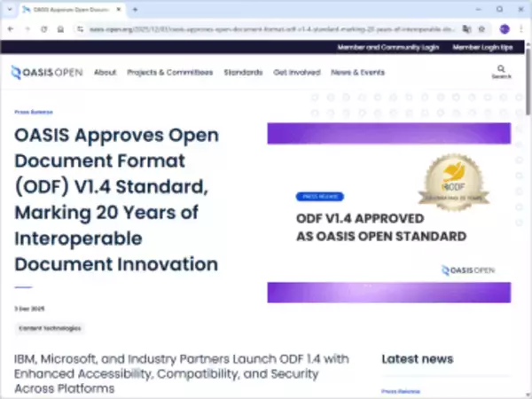The width and height of the screenshot is (532, 399).
Task: Select the OASIS Approves Open Document tab
Action: click(73, 10)
